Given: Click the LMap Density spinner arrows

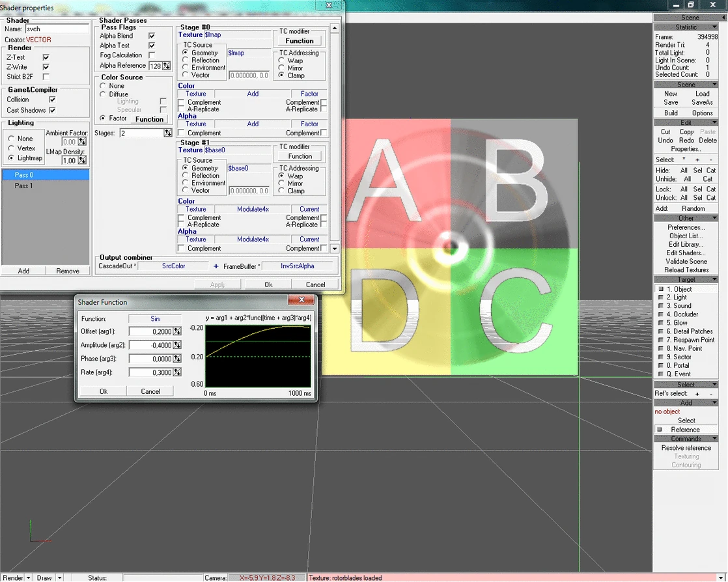Looking at the screenshot, I should point(82,161).
